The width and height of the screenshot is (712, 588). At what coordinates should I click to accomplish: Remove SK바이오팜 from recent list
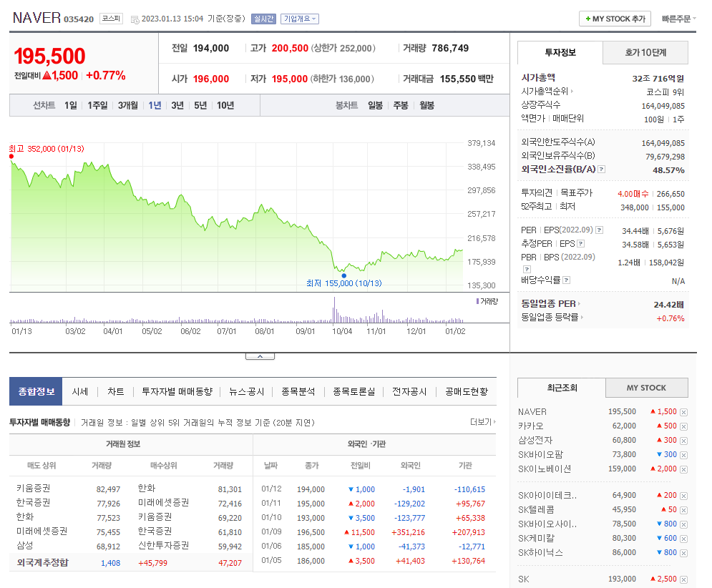683,455
